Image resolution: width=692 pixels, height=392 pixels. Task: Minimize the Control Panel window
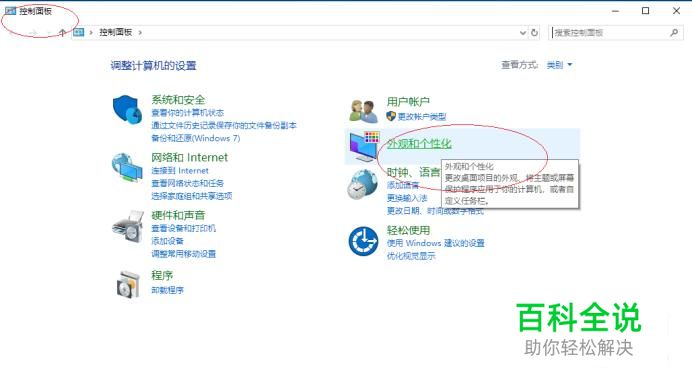615,11
